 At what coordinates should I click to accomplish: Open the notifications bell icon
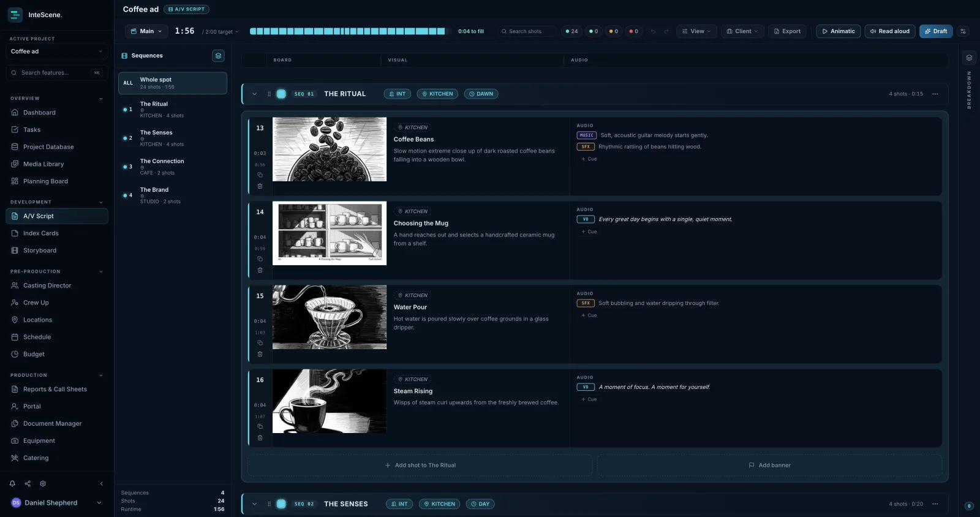tap(12, 483)
